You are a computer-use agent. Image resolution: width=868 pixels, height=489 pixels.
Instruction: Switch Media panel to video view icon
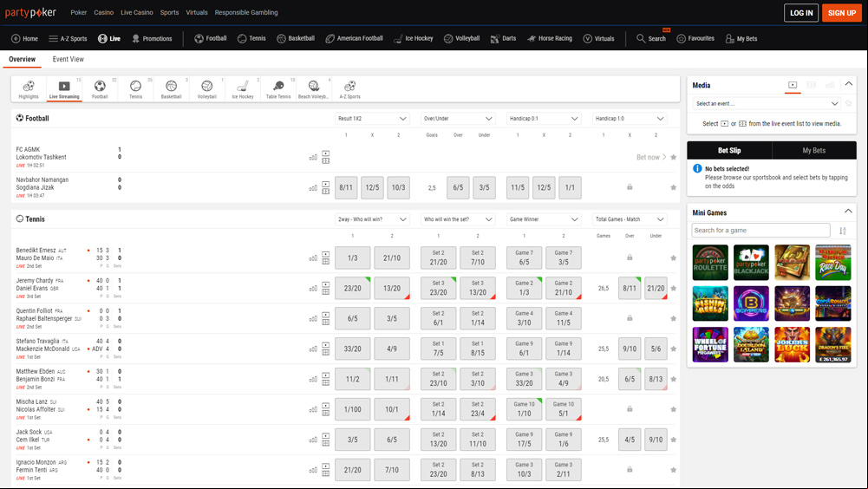[x=793, y=85]
